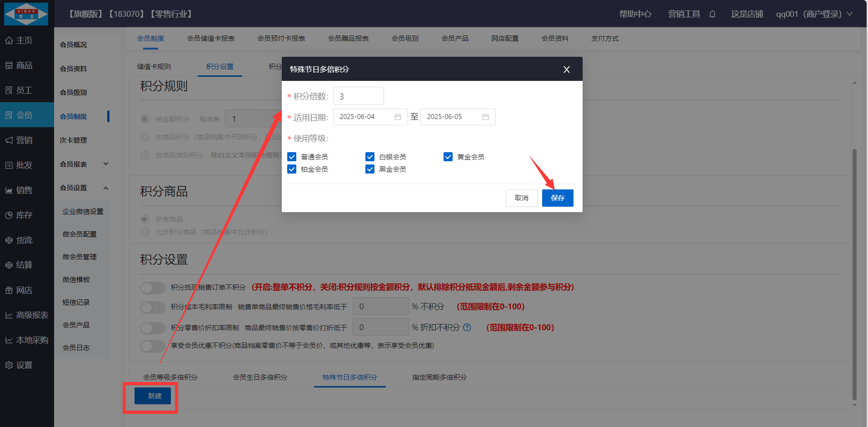Expand the 会员报表 submenu
Viewport: 868px width, 427px height.
coord(105,164)
